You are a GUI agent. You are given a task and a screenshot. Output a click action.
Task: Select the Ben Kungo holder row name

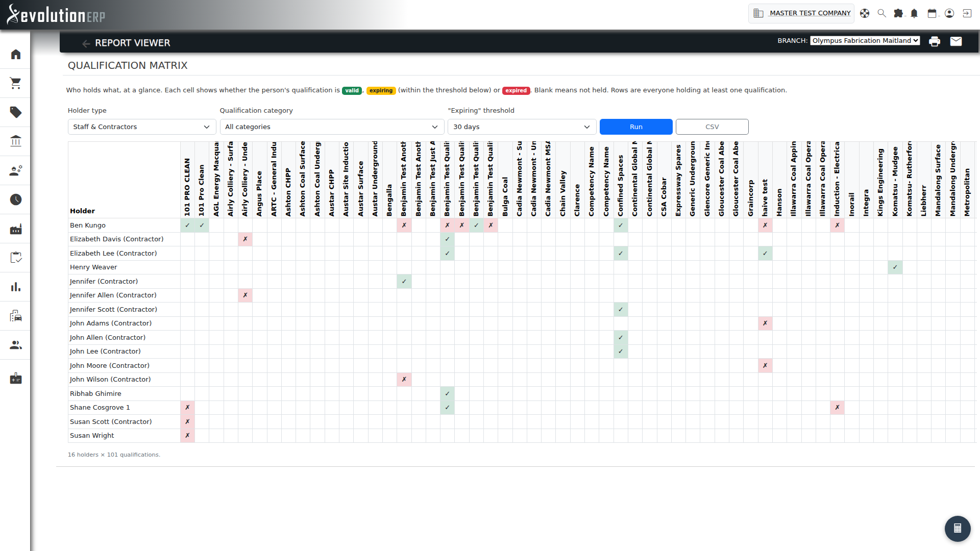pyautogui.click(x=88, y=226)
